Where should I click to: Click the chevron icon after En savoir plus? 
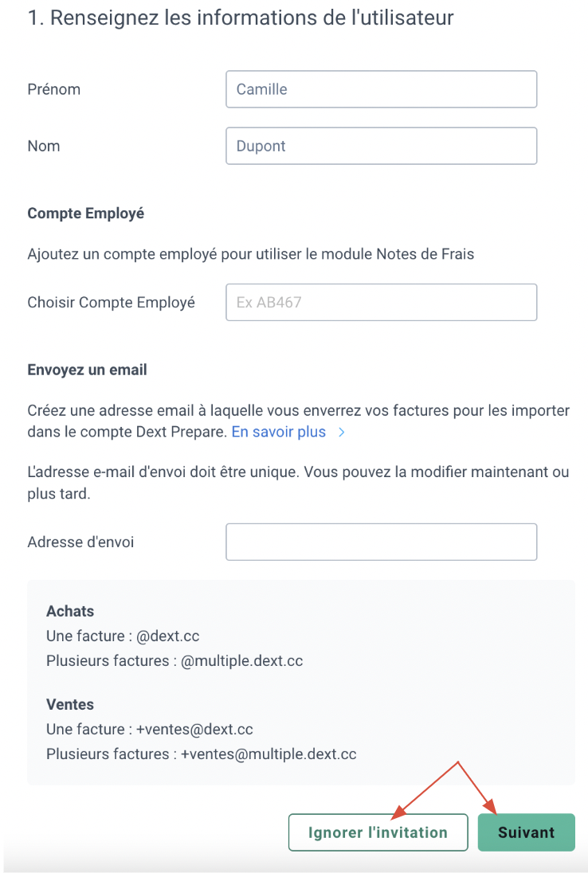[x=342, y=432]
